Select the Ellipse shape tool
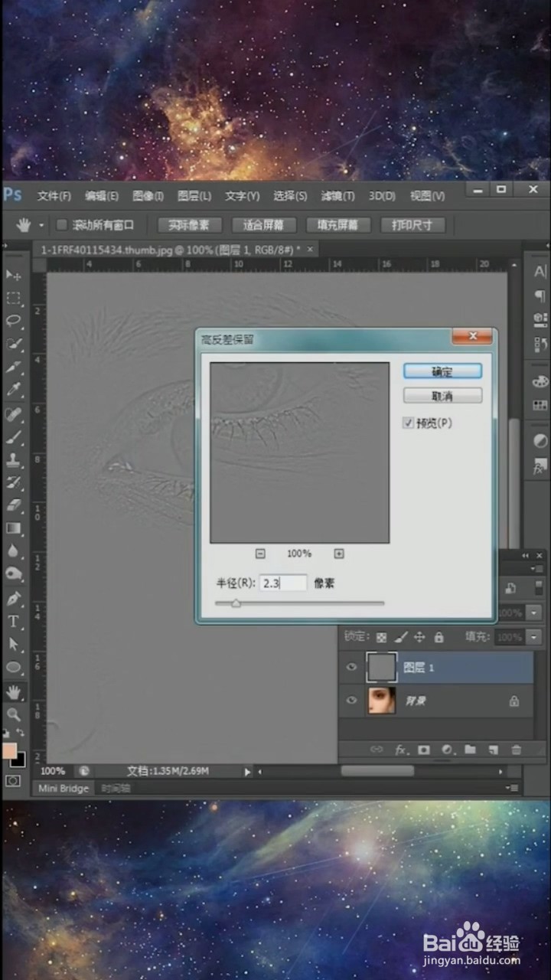The width and height of the screenshot is (551, 980). 14,668
